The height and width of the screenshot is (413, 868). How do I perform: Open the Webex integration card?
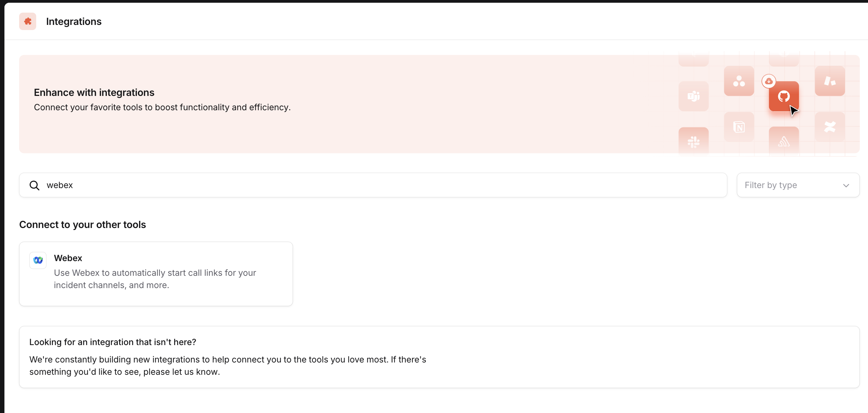pos(156,274)
